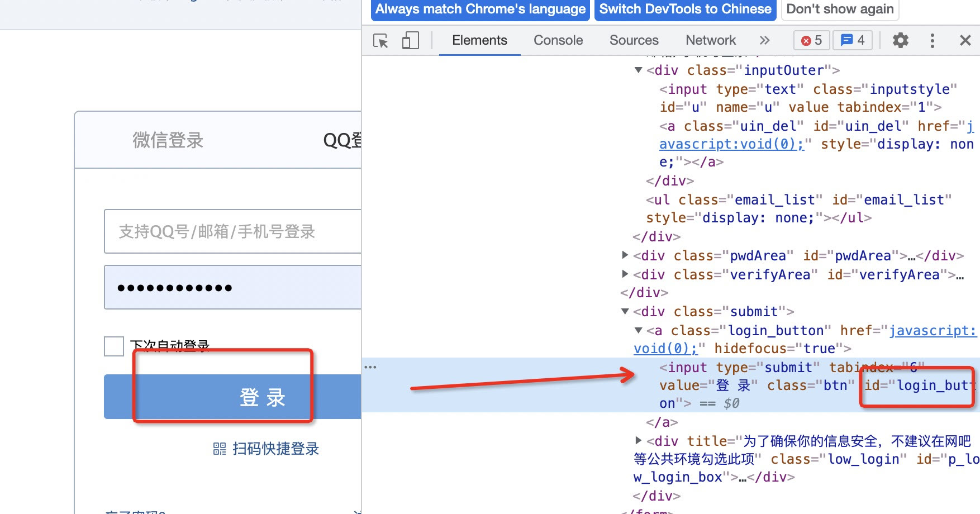This screenshot has width=980, height=514.
Task: Switch to the Console tab
Action: point(558,40)
